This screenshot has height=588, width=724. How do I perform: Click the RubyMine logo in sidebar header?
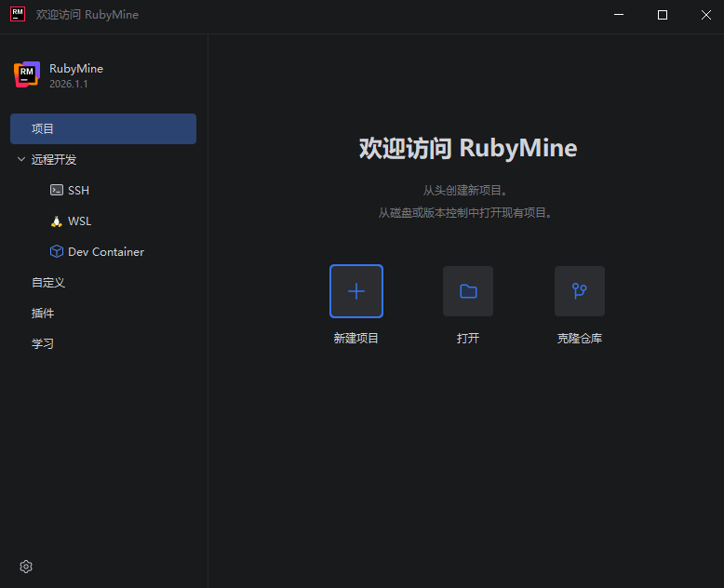pos(27,74)
